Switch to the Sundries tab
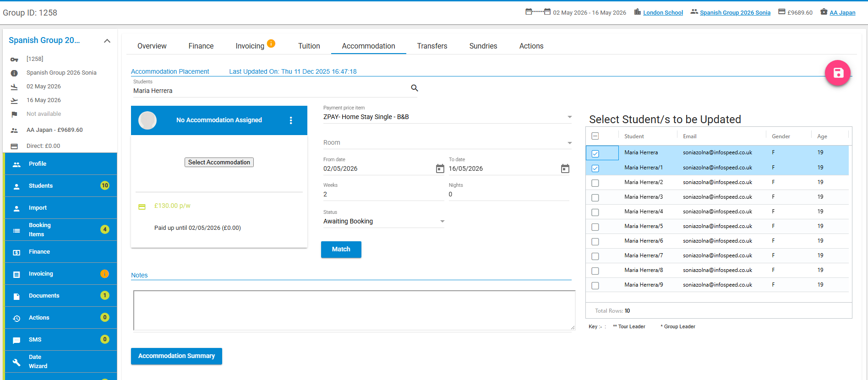This screenshot has width=868, height=380. 483,46
